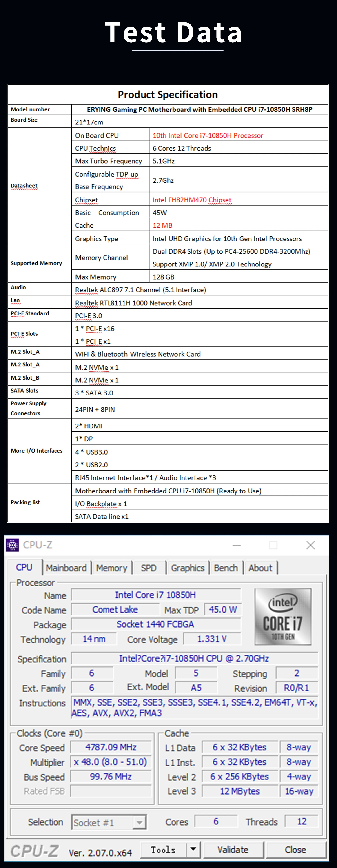Click the maximize window button
Screen dimensions: 337x868
[273, 545]
